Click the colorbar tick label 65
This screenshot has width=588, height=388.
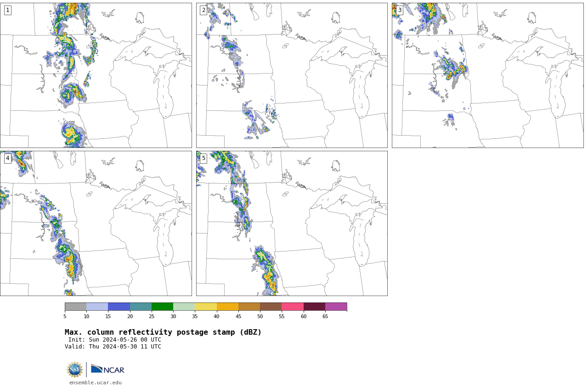(325, 316)
